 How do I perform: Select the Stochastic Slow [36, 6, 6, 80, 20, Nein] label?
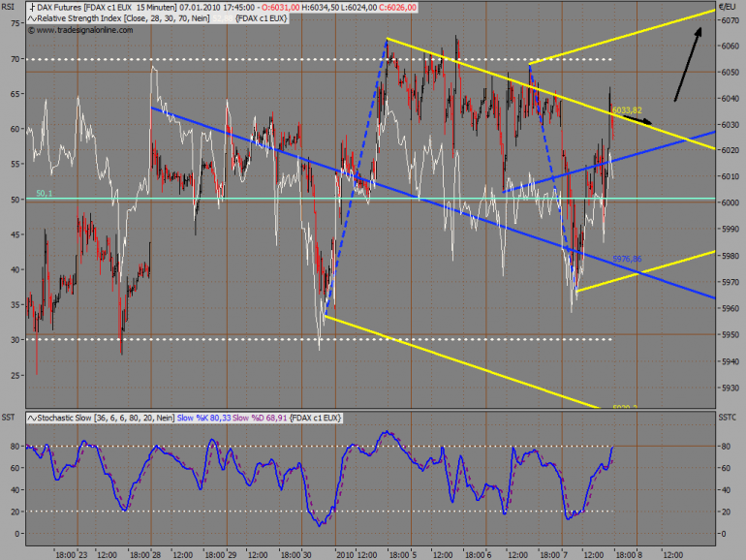[106, 418]
